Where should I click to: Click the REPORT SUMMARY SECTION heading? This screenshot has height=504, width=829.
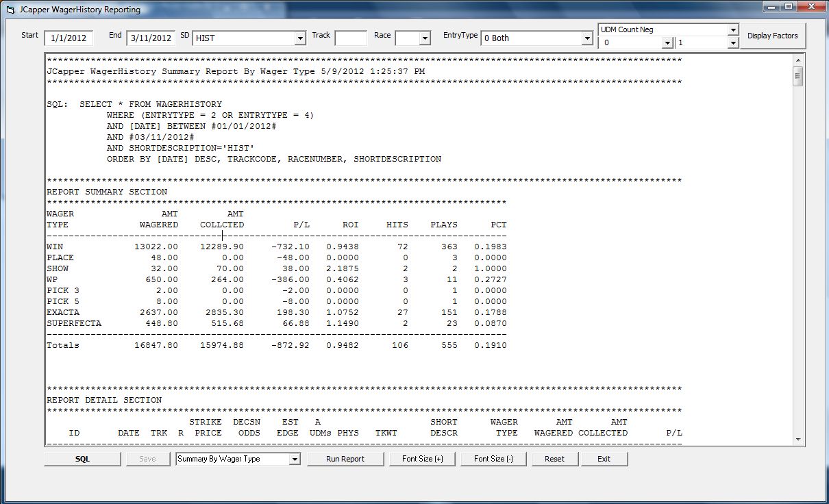click(107, 192)
